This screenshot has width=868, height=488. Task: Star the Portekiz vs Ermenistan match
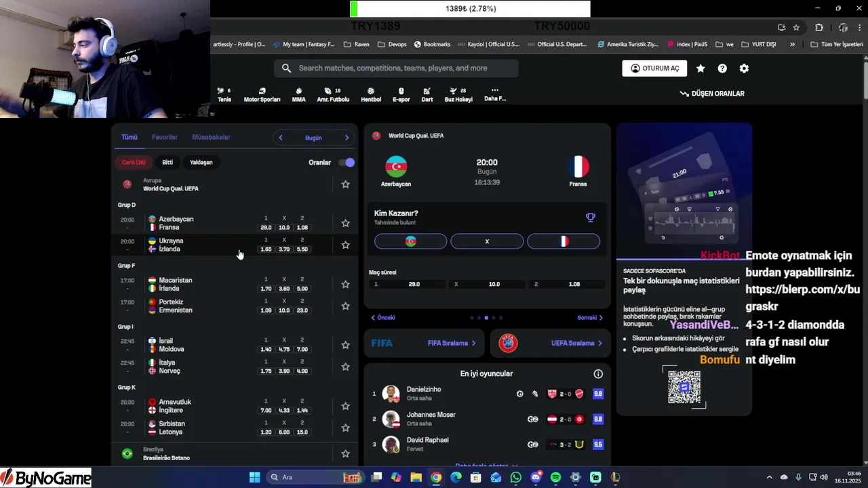[345, 306]
